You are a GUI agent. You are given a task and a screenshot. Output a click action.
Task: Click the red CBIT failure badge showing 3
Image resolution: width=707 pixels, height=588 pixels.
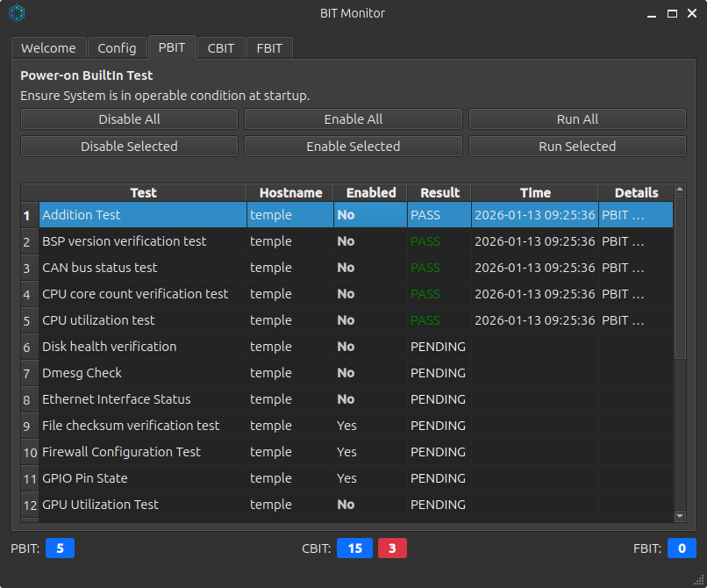click(392, 549)
